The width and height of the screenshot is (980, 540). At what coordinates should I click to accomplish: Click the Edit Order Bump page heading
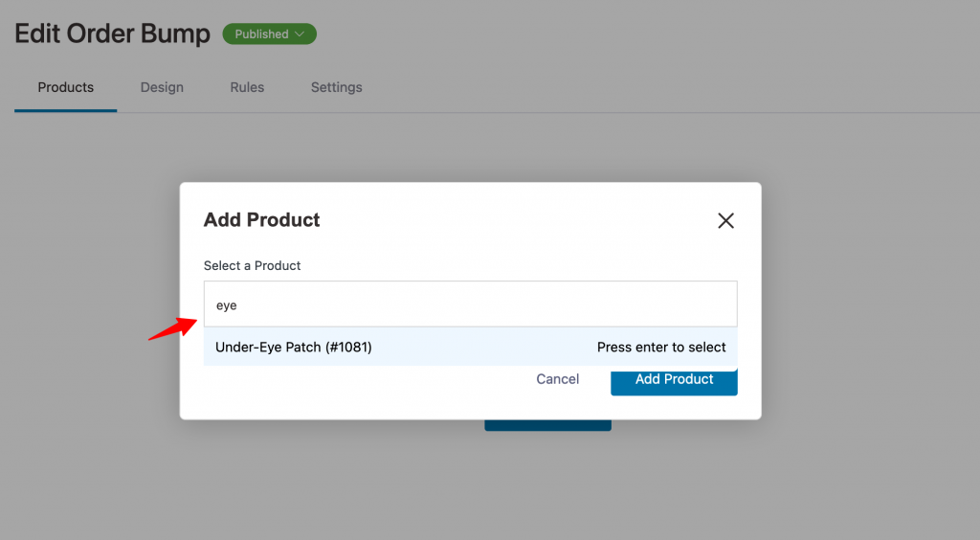[113, 34]
